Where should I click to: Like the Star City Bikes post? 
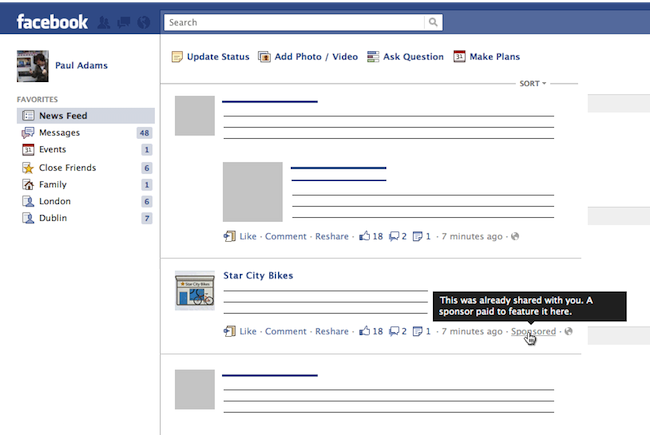[x=248, y=331]
